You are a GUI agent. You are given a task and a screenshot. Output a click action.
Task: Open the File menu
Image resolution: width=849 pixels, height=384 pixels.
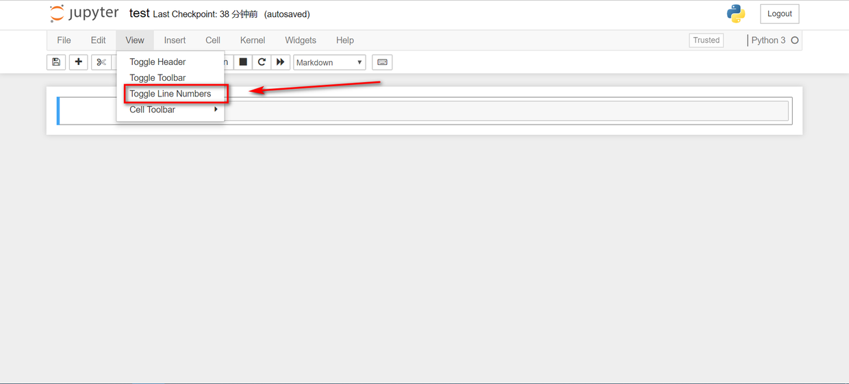point(64,40)
